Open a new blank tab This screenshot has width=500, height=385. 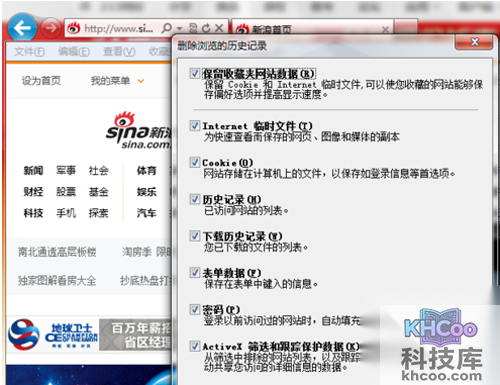tap(405, 27)
